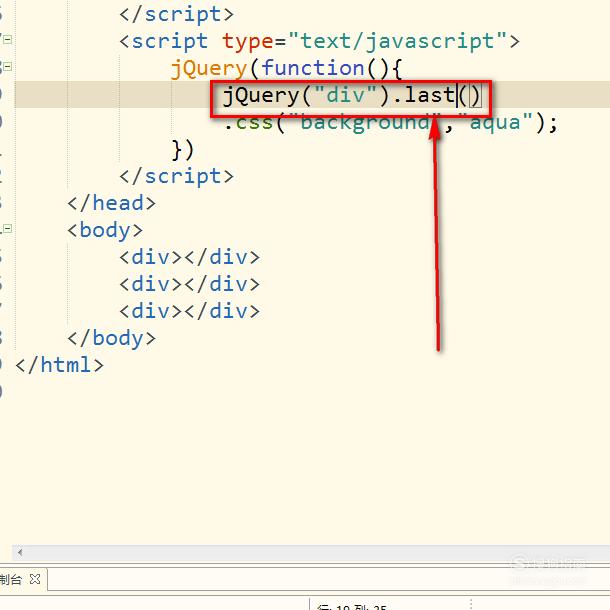Click the </body> closing tag
This screenshot has height=610, width=610.
click(111, 338)
